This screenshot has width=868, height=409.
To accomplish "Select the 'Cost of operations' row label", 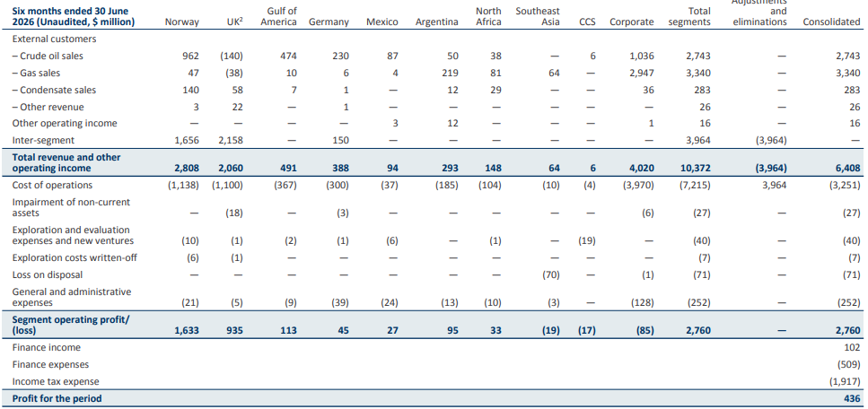I will click(52, 186).
